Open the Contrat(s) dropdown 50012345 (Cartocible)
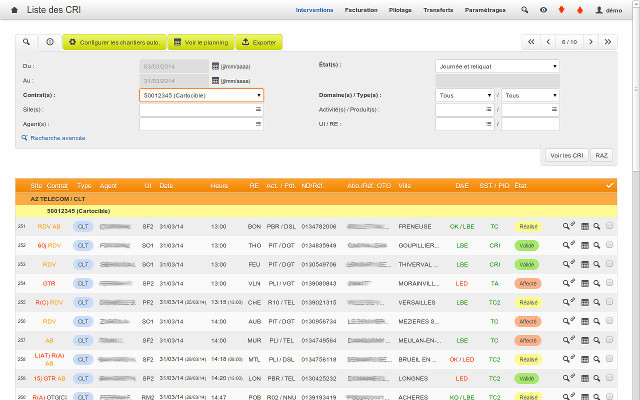This screenshot has width=640, height=400. click(x=201, y=95)
